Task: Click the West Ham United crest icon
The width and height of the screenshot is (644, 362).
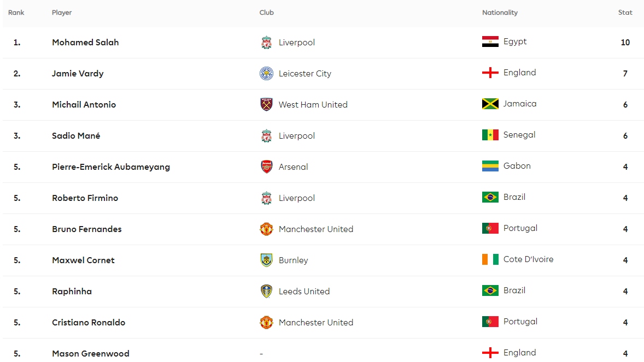Action: coord(267,105)
